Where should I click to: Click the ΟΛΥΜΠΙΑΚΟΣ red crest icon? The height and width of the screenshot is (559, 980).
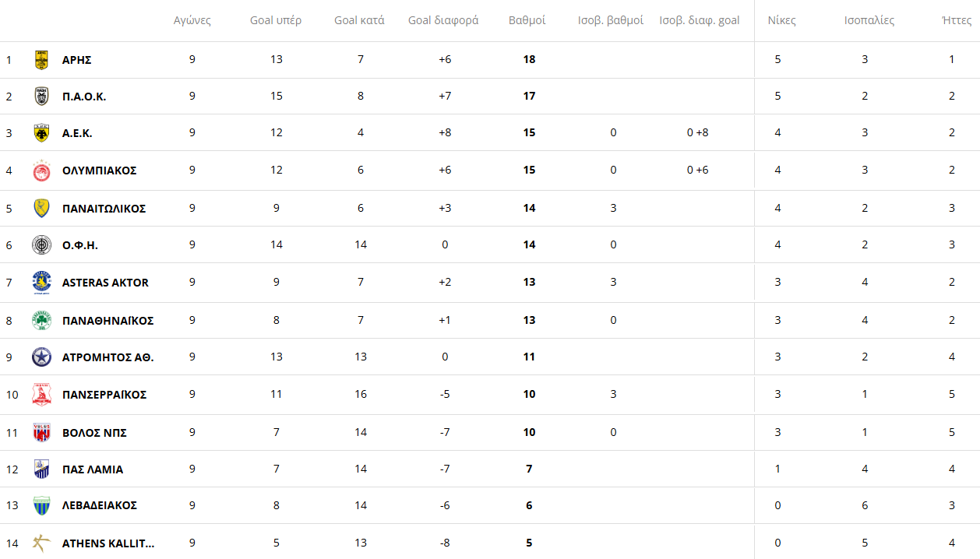pyautogui.click(x=41, y=171)
